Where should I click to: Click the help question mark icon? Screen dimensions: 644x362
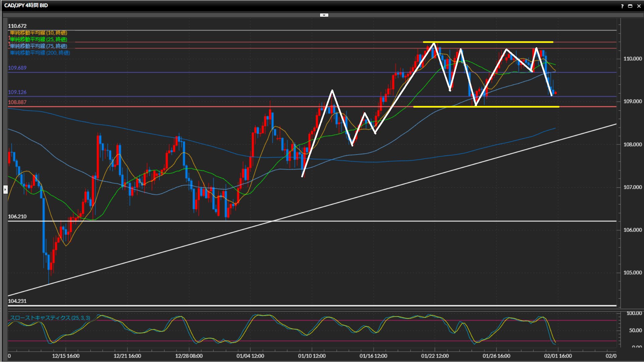tap(622, 6)
